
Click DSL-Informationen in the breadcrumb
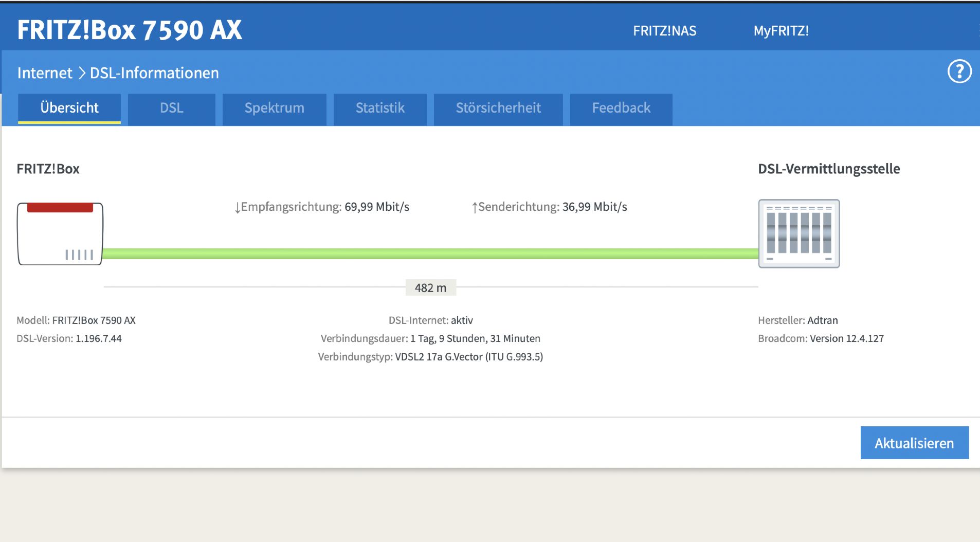point(154,73)
